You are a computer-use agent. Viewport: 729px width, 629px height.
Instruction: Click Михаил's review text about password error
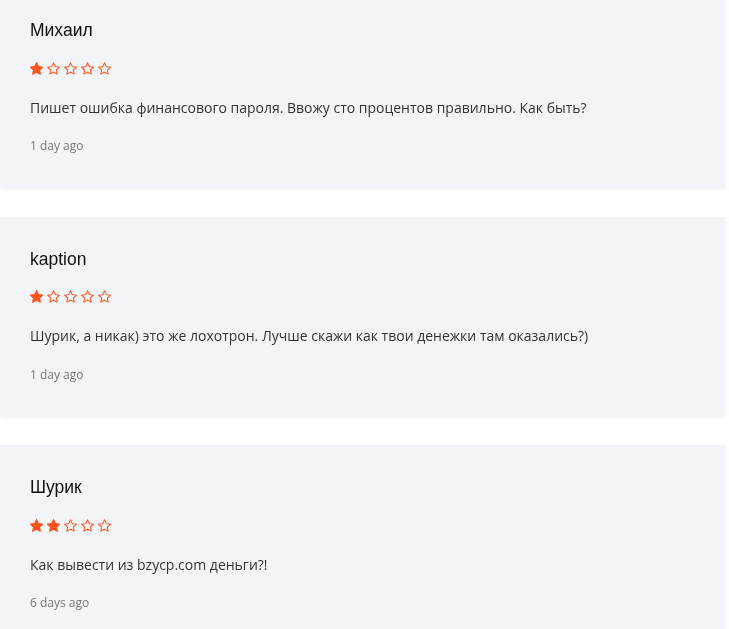(308, 108)
